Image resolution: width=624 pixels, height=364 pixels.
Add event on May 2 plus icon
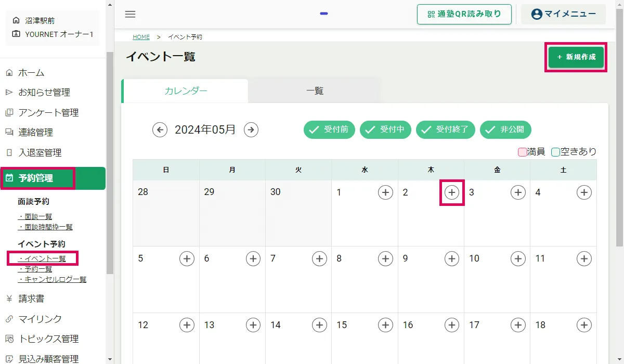pyautogui.click(x=452, y=192)
